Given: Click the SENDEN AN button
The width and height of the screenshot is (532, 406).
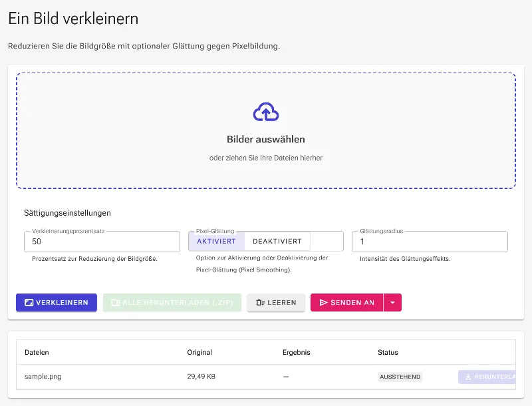Looking at the screenshot, I should click(346, 302).
